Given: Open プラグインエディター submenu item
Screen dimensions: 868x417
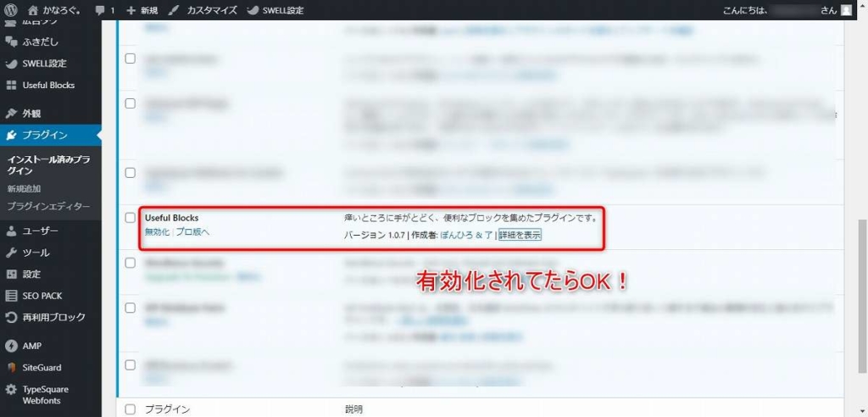Looking at the screenshot, I should [47, 206].
